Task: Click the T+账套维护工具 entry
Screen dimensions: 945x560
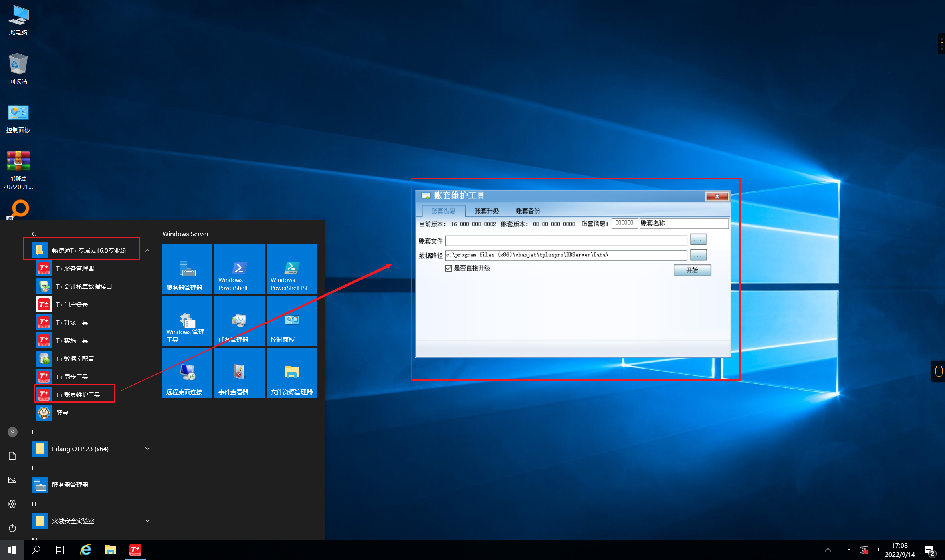Action: pos(78,395)
